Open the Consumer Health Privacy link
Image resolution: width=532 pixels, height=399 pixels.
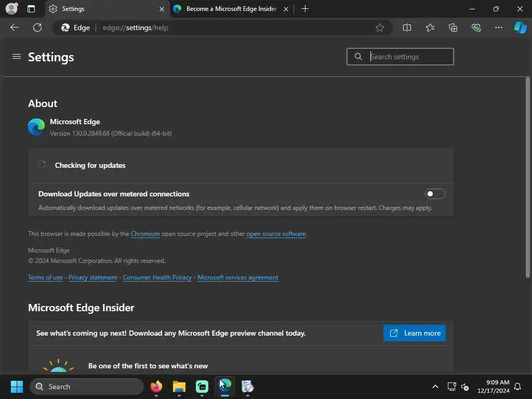pyautogui.click(x=157, y=277)
